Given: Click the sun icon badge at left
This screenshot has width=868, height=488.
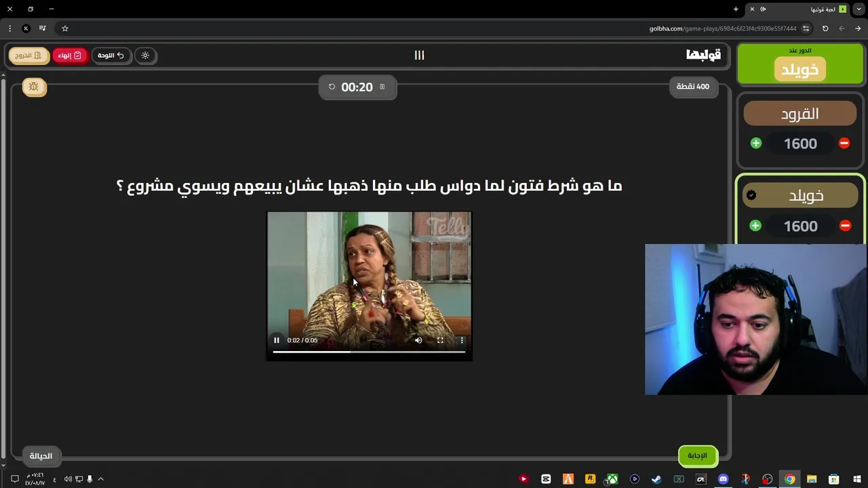Looking at the screenshot, I should (x=34, y=87).
